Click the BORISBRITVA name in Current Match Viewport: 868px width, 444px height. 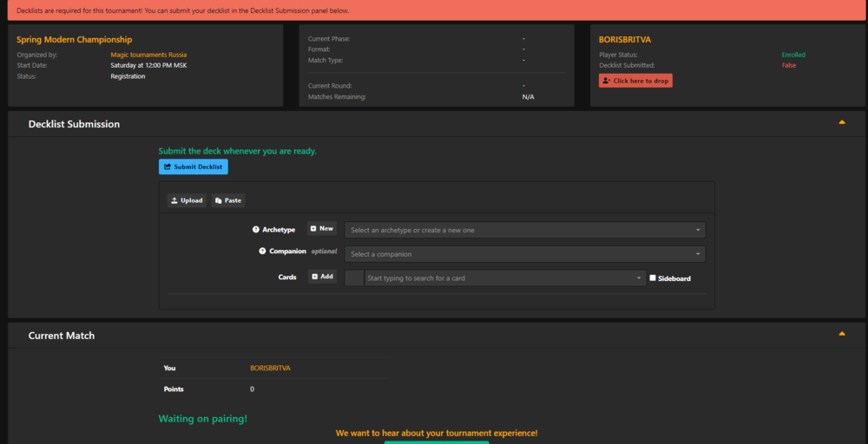click(x=270, y=368)
